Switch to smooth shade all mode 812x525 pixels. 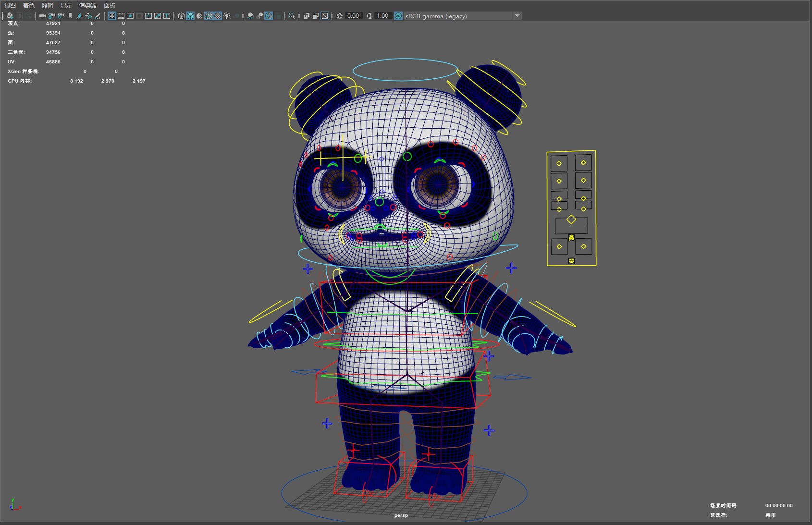click(x=190, y=16)
